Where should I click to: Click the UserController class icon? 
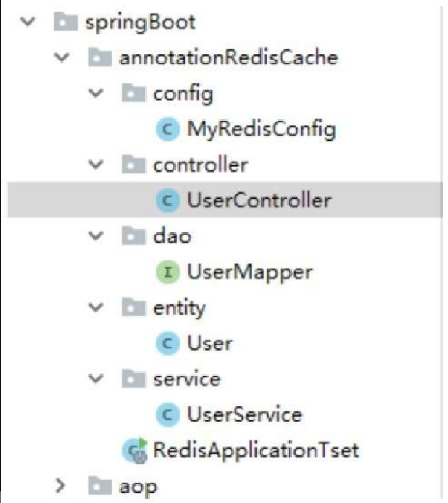(167, 201)
